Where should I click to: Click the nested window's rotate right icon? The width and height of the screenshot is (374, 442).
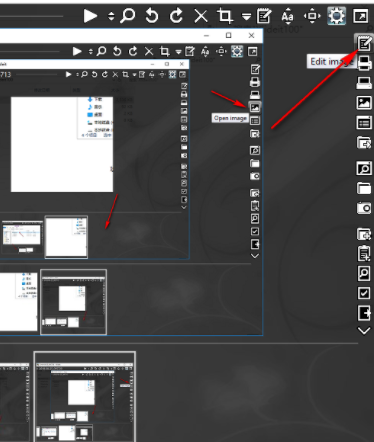[133, 51]
